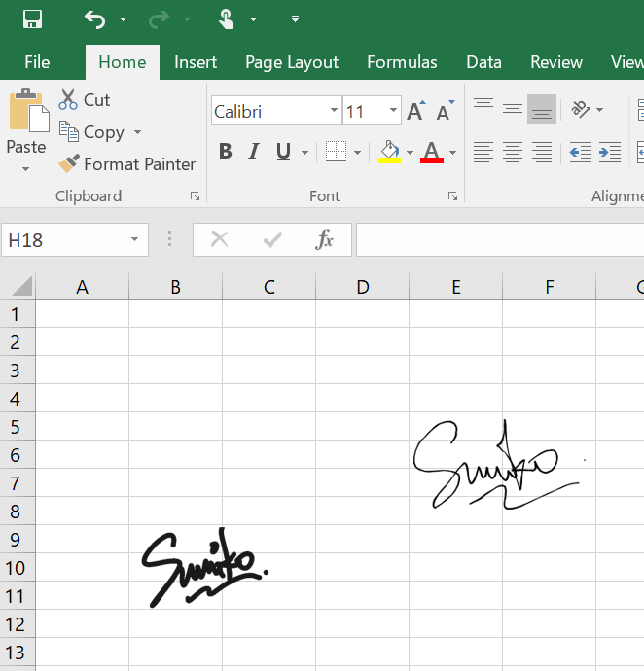
Task: Cut the selection with scissors button
Action: [85, 100]
